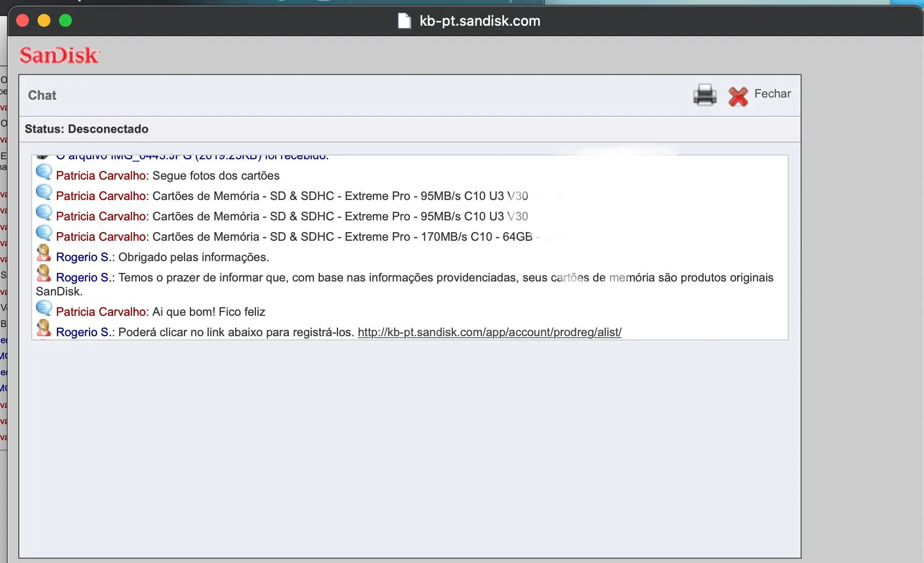Click the agent avatar beside "Obrigado pelas informações."
Image resolution: width=924 pixels, height=563 pixels.
tap(43, 253)
